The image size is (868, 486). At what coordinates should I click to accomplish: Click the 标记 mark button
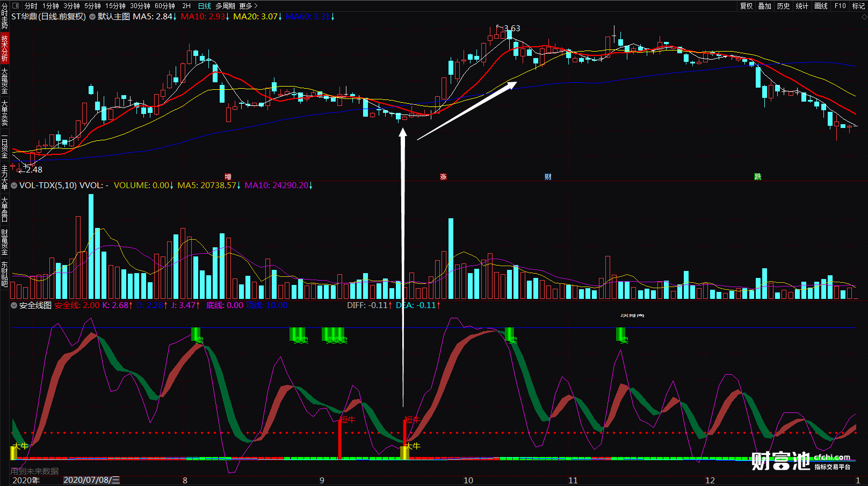coord(858,6)
